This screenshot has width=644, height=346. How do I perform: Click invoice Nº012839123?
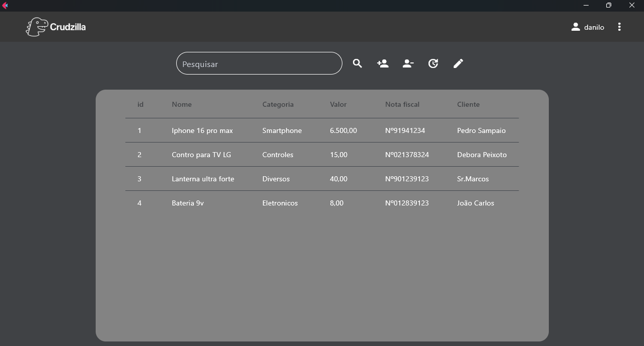click(x=407, y=203)
